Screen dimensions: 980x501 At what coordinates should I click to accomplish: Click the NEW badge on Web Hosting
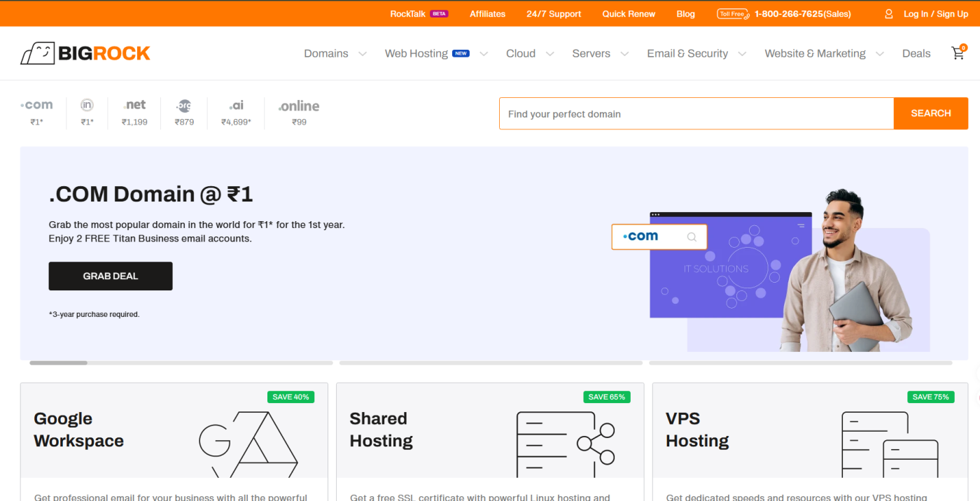click(461, 53)
